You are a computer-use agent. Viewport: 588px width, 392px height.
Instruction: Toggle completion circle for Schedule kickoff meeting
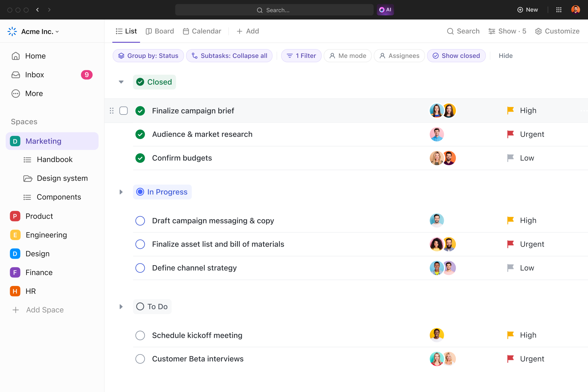pyautogui.click(x=140, y=335)
